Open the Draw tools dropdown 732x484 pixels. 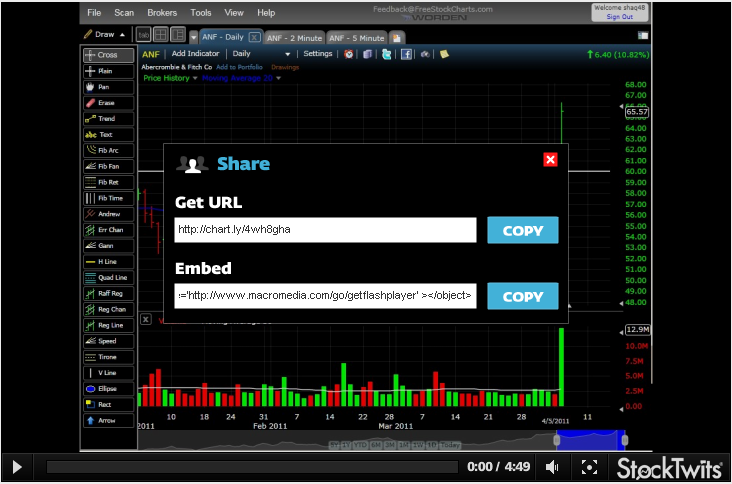(x=105, y=35)
